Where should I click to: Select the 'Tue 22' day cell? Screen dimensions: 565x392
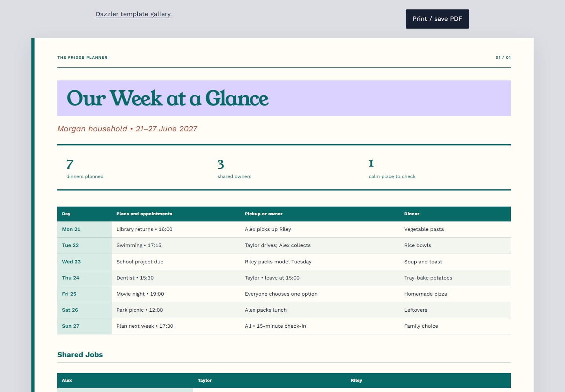point(84,245)
